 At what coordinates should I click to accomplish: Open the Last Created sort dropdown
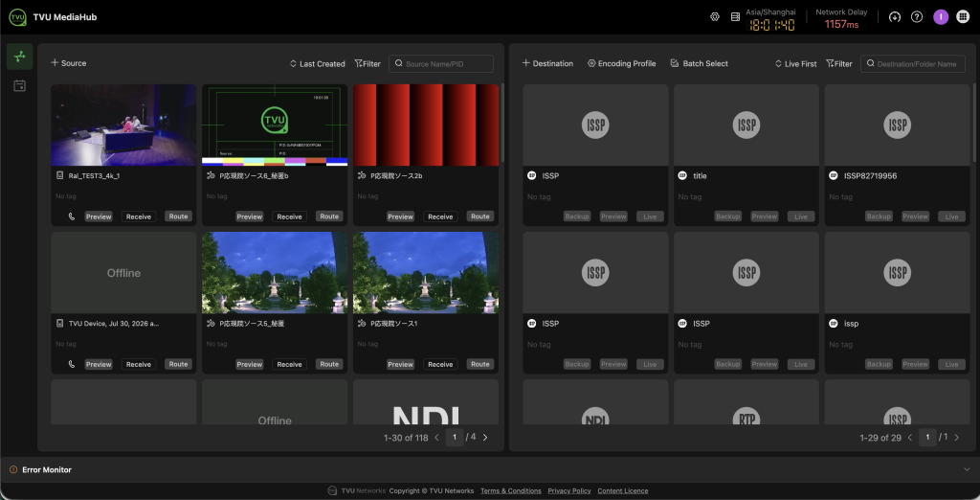pos(318,64)
